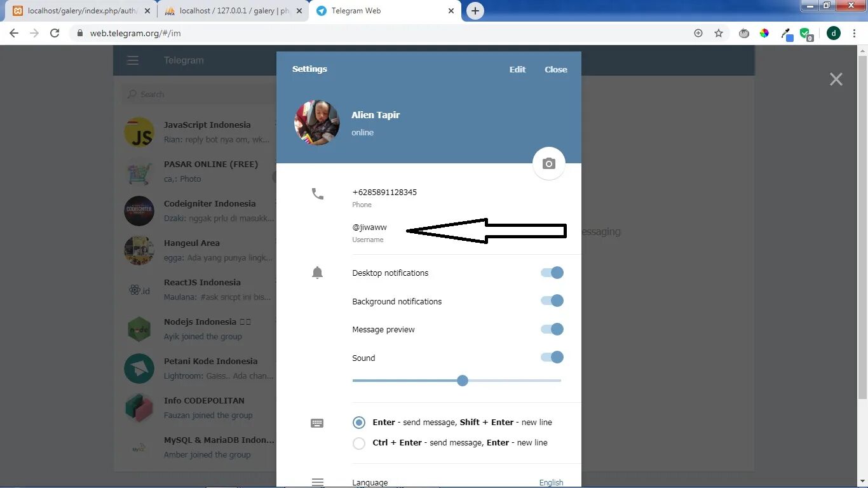Open PASAR ONLINE (FREE) chat
The height and width of the screenshot is (488, 868).
(199, 172)
